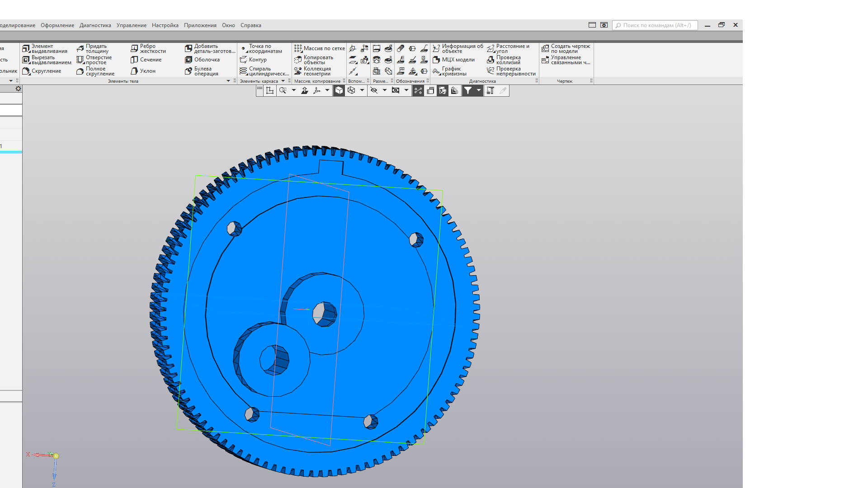Open the Справка menu
Viewport: 868px width, 488px height.
pos(251,25)
